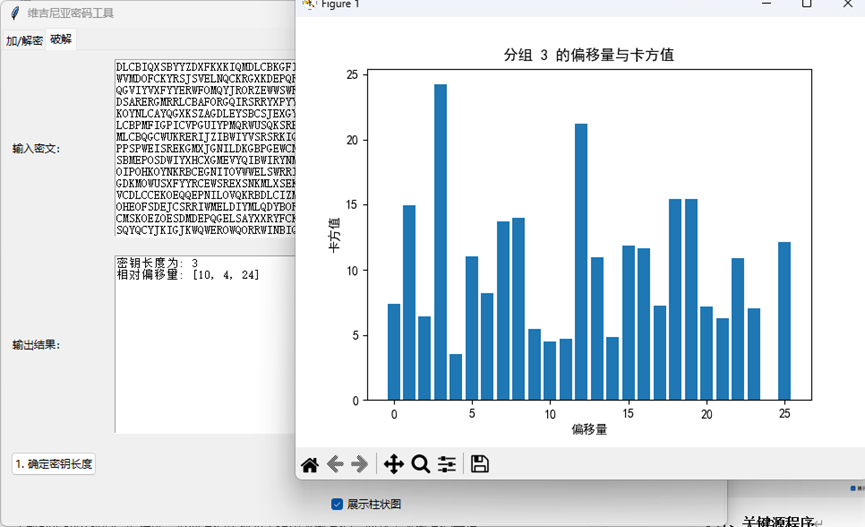This screenshot has height=527, width=865.
Task: Save the figure with the floppy disk icon
Action: [x=479, y=465]
